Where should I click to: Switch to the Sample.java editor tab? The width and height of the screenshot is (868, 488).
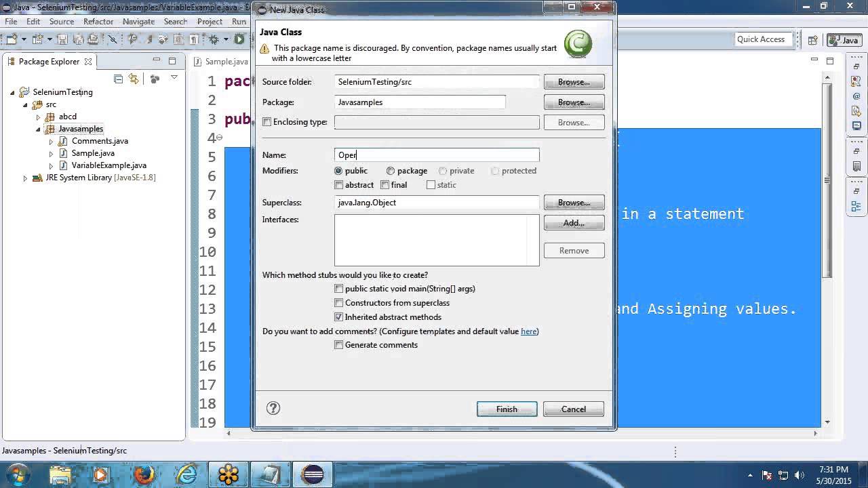(221, 62)
